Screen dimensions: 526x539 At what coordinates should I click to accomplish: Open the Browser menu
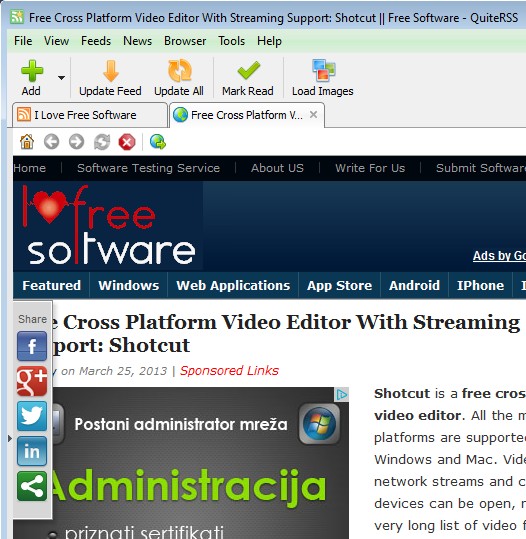(185, 41)
